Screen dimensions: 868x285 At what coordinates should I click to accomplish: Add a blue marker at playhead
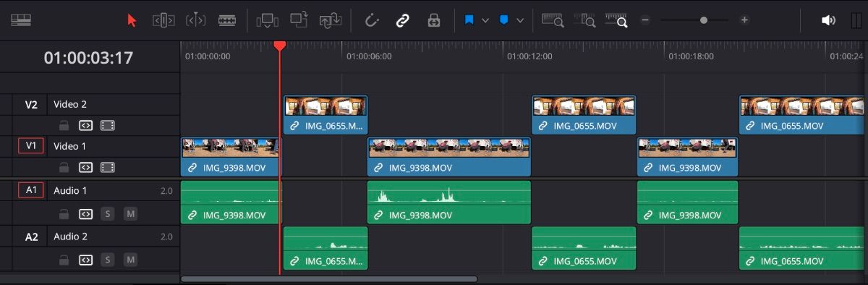503,20
